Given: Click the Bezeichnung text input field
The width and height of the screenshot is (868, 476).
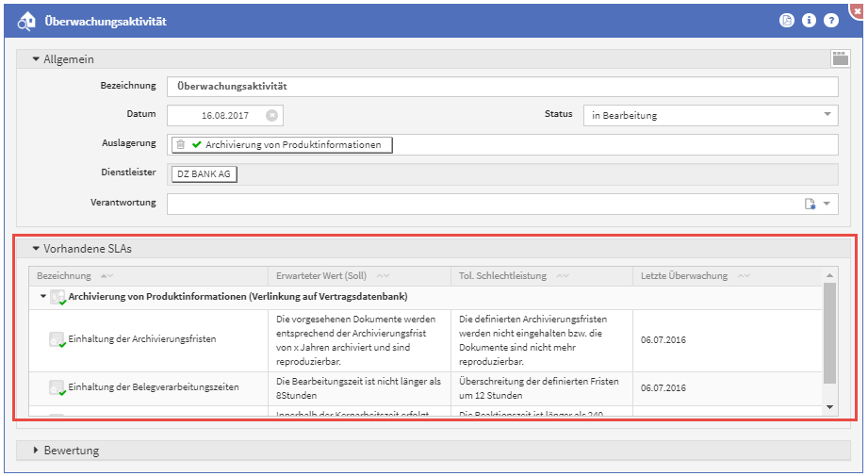Looking at the screenshot, I should 502,86.
